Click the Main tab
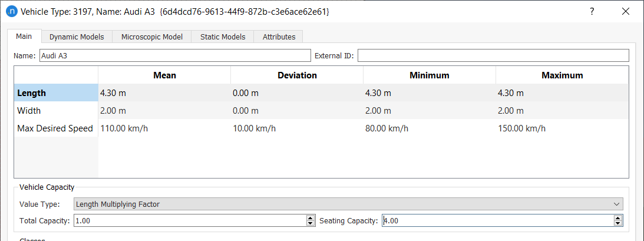644x241 pixels. 24,36
